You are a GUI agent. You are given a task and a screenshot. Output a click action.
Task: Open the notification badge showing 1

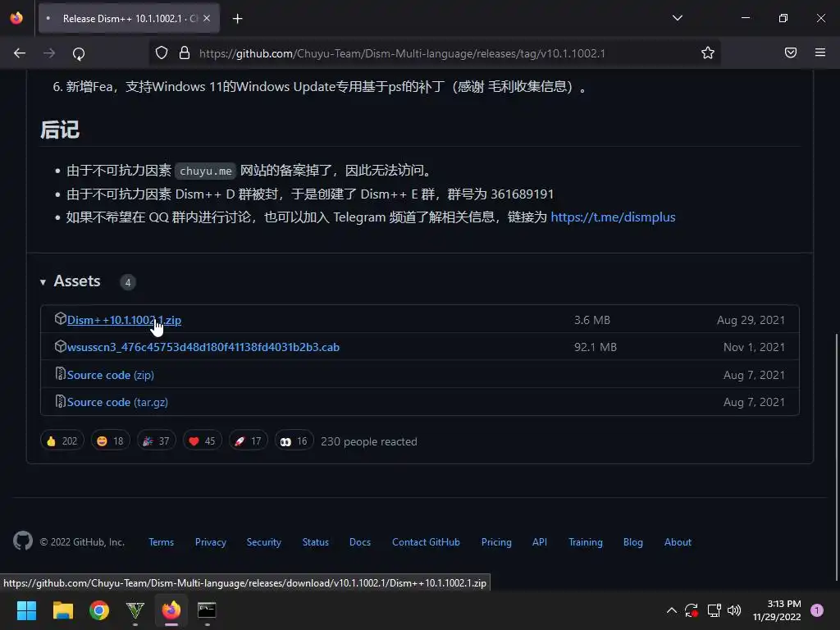pos(816,610)
